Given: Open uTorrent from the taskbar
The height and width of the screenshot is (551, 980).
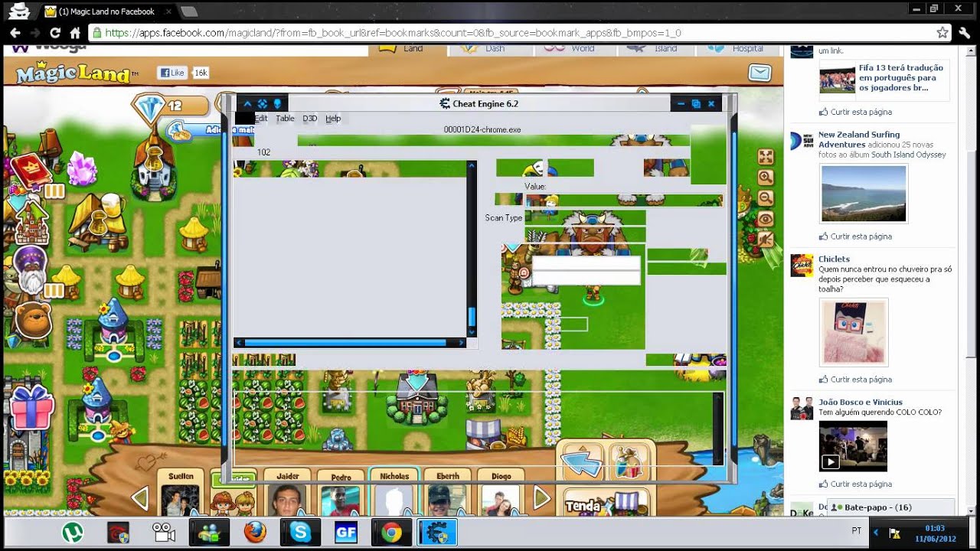Looking at the screenshot, I should [73, 532].
